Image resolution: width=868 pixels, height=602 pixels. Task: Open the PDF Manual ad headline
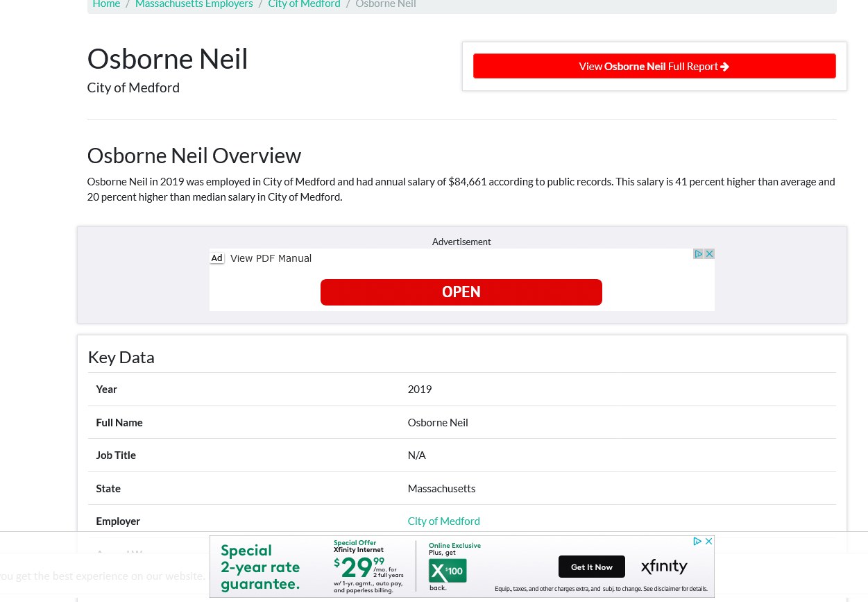click(x=271, y=258)
